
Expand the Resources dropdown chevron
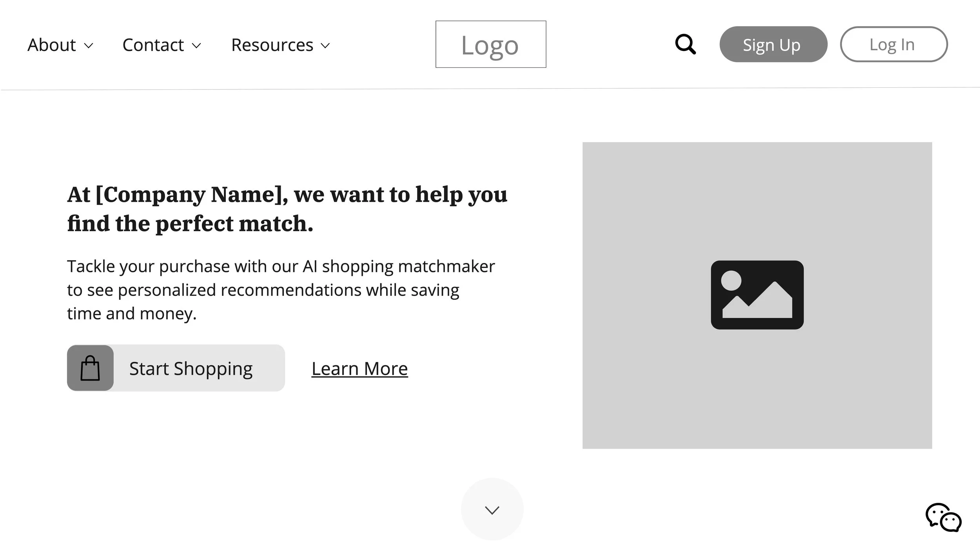click(325, 46)
